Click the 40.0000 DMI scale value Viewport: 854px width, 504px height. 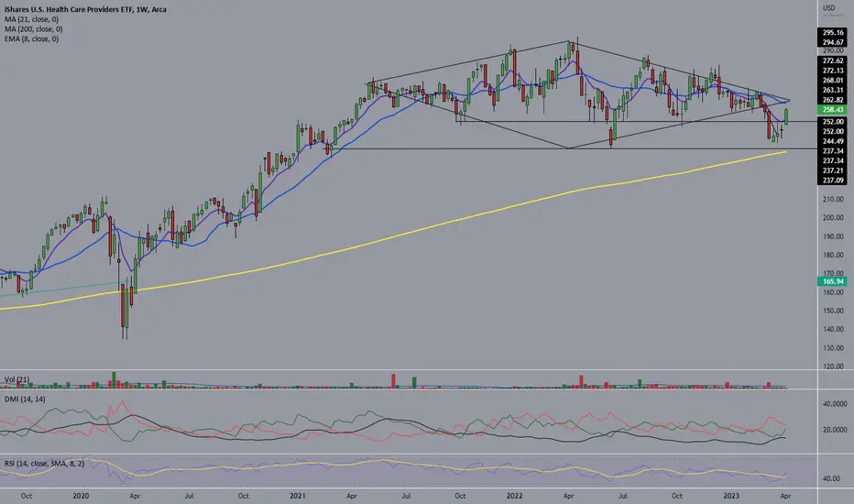click(835, 404)
